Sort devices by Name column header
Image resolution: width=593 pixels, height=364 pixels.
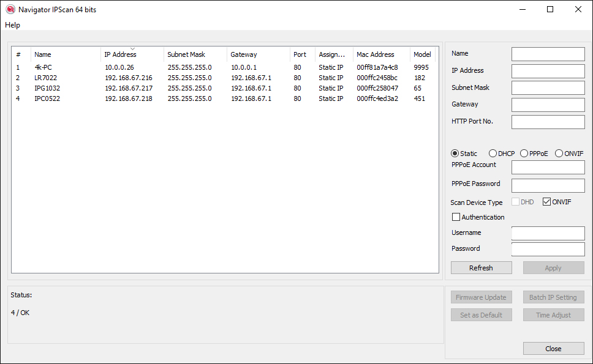[43, 54]
